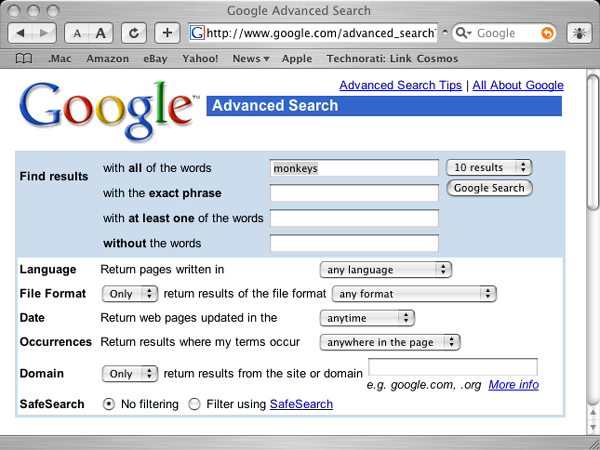Open Domain Only dropdown
600x450 pixels.
[130, 373]
